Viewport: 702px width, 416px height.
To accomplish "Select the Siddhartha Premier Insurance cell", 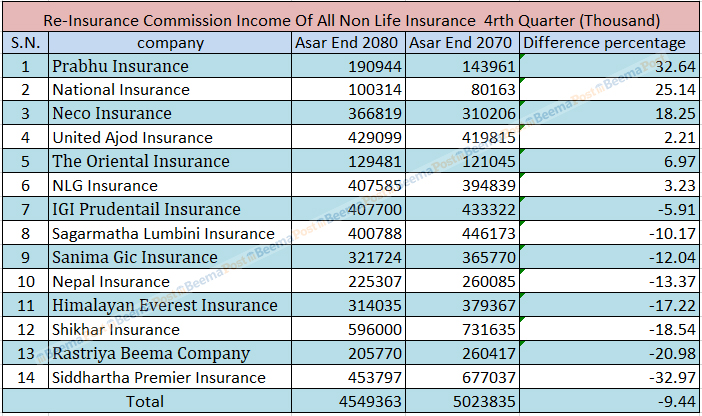I will 159,378.
